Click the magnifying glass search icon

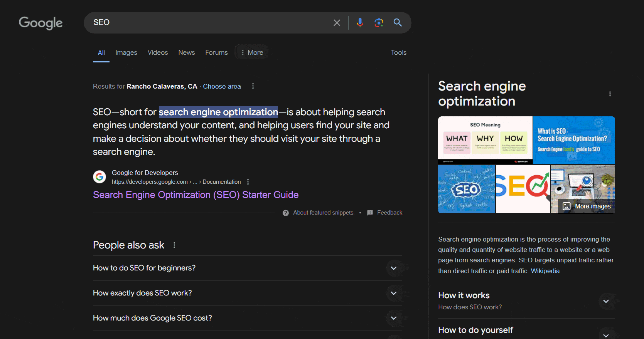tap(398, 23)
